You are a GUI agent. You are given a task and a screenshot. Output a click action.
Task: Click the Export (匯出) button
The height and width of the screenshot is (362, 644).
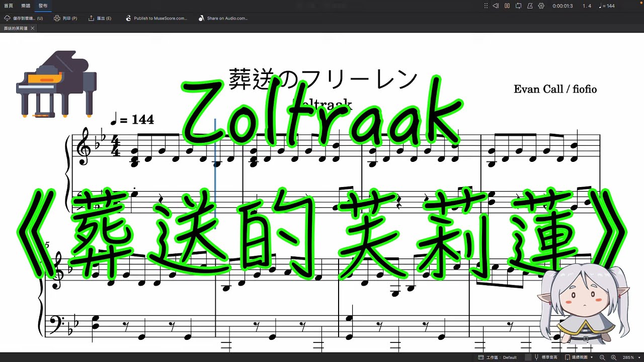click(100, 18)
